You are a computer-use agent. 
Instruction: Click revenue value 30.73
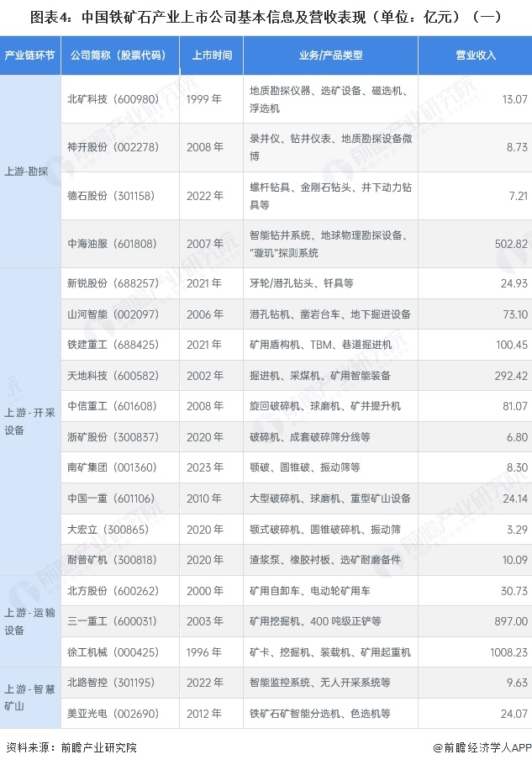[x=514, y=591]
